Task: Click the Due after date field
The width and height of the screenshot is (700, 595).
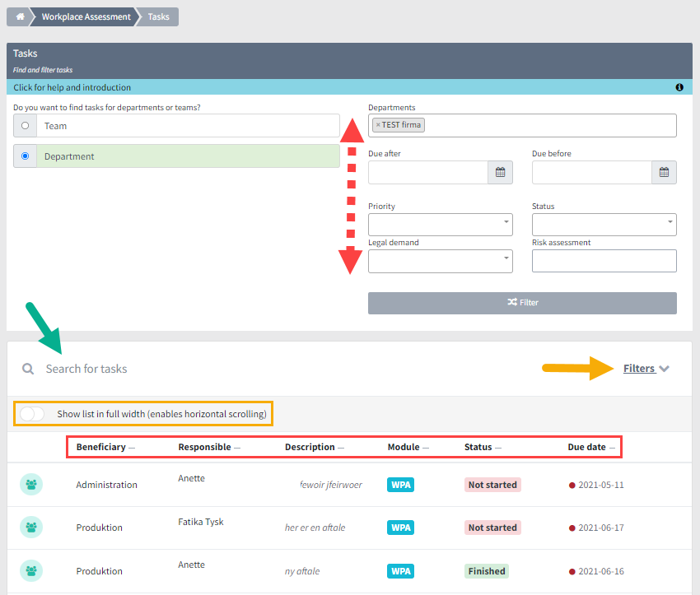Action: 428,172
